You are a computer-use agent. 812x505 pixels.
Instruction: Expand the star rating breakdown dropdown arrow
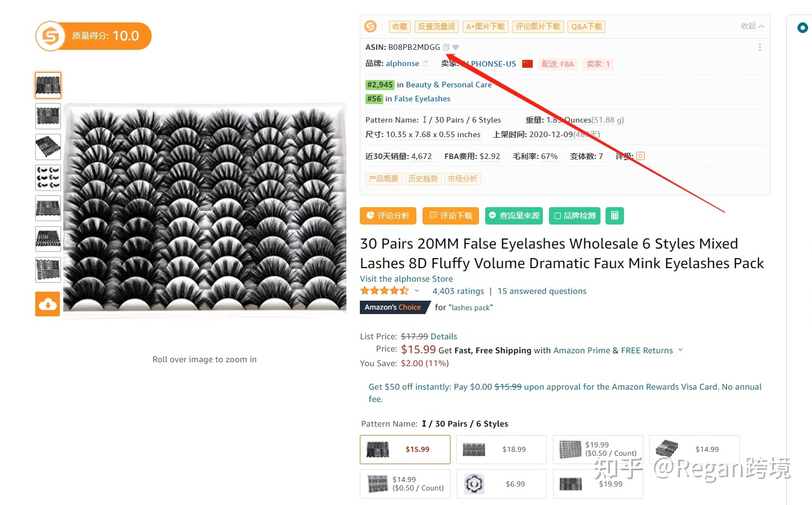click(x=417, y=291)
